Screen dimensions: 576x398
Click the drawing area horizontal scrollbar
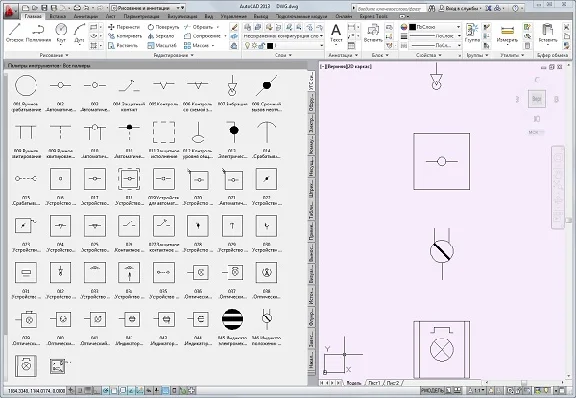pos(523,383)
